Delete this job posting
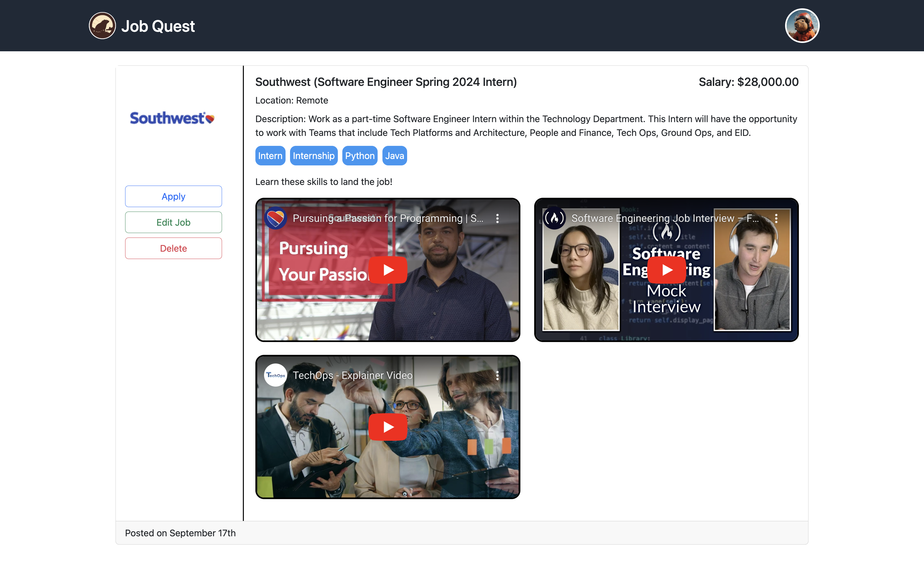Viewport: 924px width, 577px height. coord(173,248)
